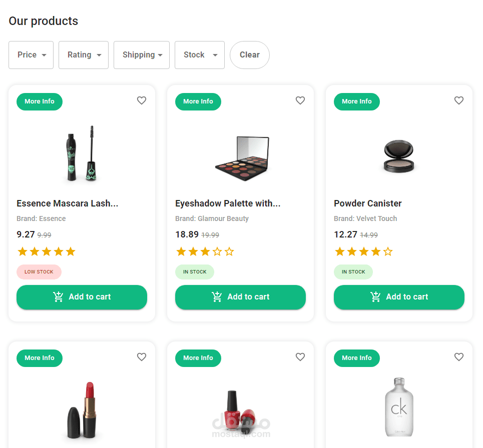The image size is (483, 448).
Task: Click the heart icon on CK perfume card
Action: (459, 357)
